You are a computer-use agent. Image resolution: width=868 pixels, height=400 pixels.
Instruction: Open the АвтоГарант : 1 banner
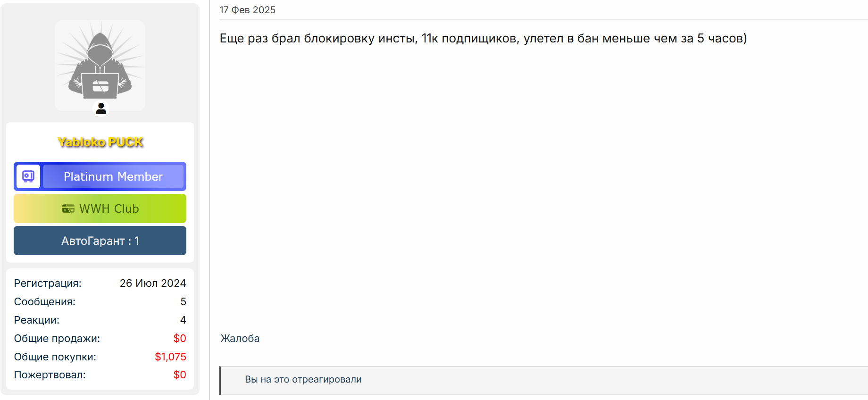point(100,241)
